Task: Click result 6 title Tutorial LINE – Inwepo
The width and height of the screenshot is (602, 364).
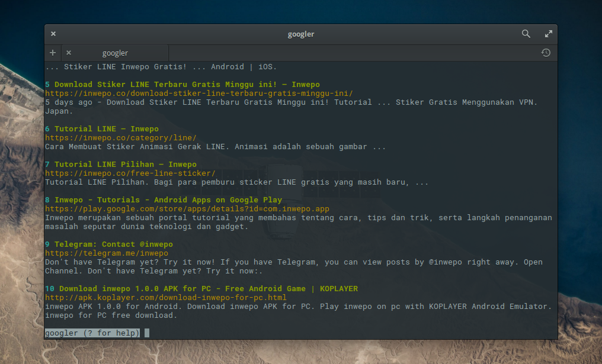Action: coord(106,129)
